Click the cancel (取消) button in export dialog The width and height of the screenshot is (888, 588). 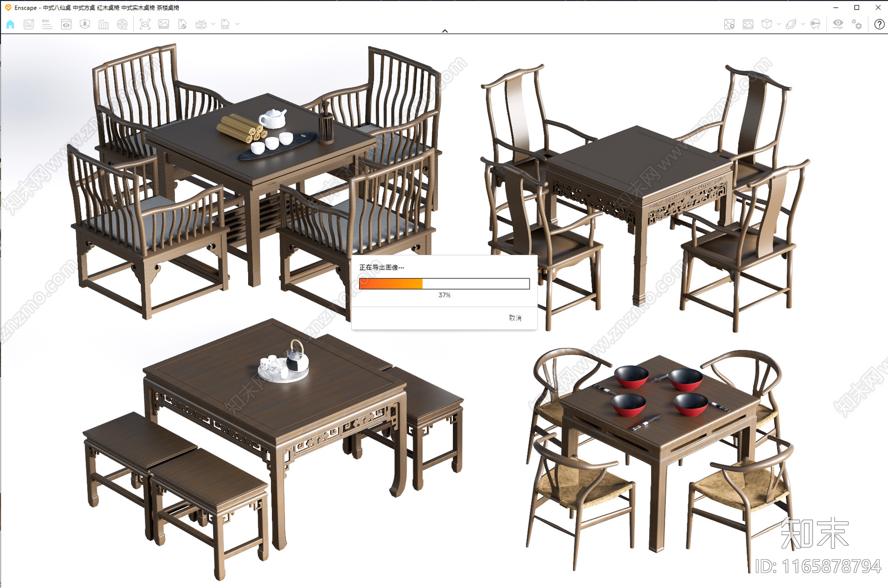[515, 318]
